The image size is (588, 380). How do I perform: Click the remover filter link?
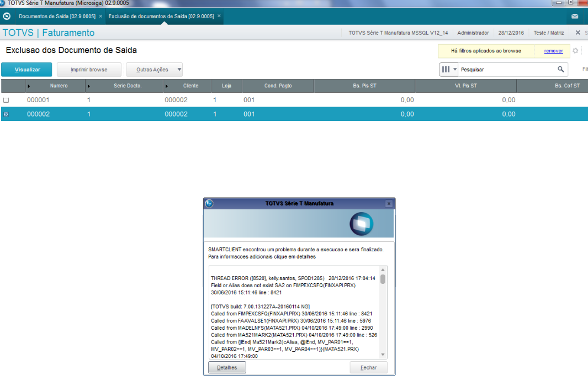click(x=554, y=51)
